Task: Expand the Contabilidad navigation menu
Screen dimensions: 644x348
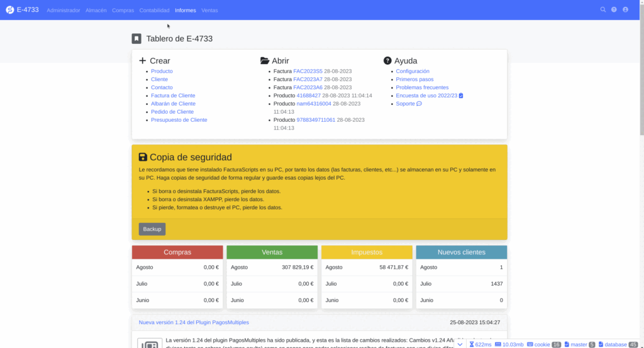Action: [154, 11]
